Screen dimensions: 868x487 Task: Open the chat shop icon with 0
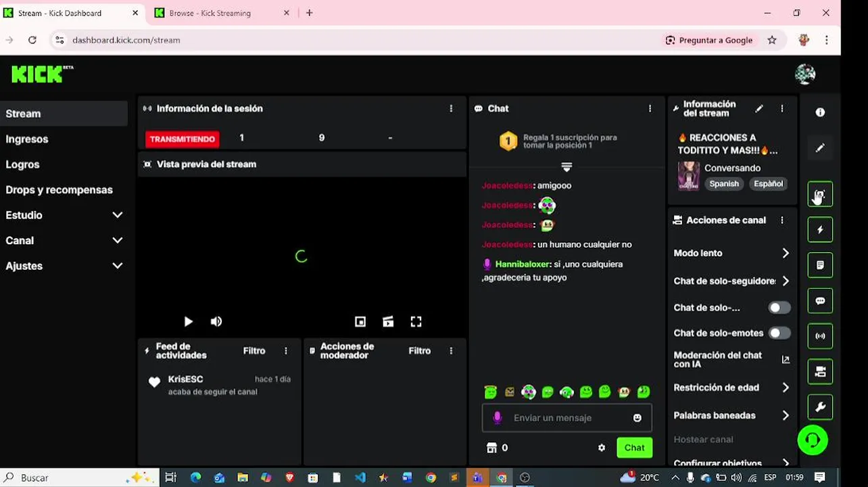click(x=497, y=448)
